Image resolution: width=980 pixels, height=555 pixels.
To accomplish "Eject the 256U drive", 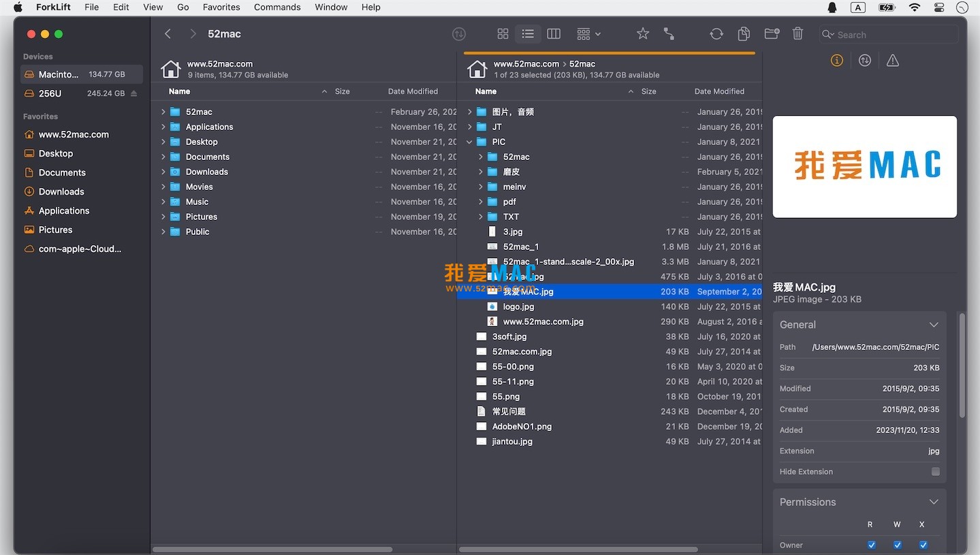I will click(x=133, y=93).
